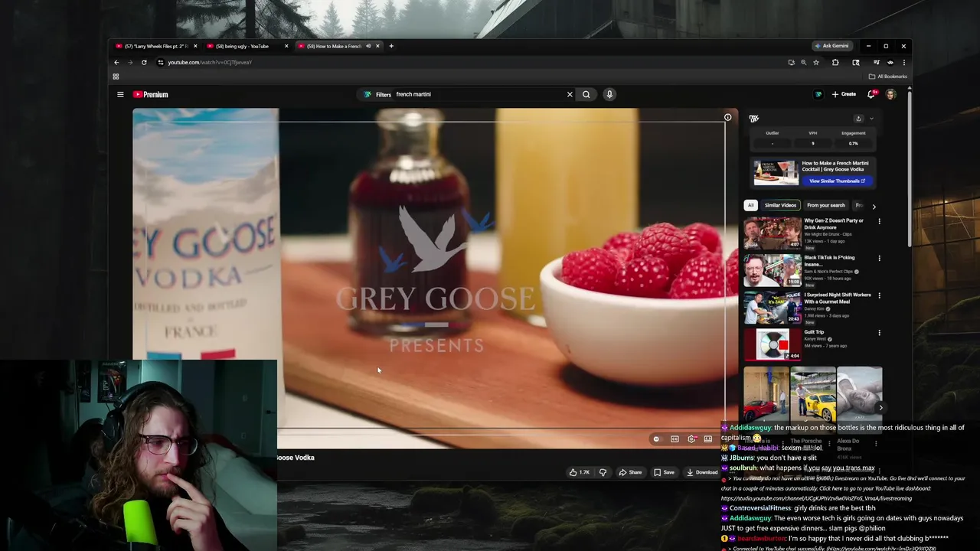This screenshot has height=551, width=980.
Task: Open options for Why Gen-Z Doesn't Party
Action: pyautogui.click(x=879, y=221)
